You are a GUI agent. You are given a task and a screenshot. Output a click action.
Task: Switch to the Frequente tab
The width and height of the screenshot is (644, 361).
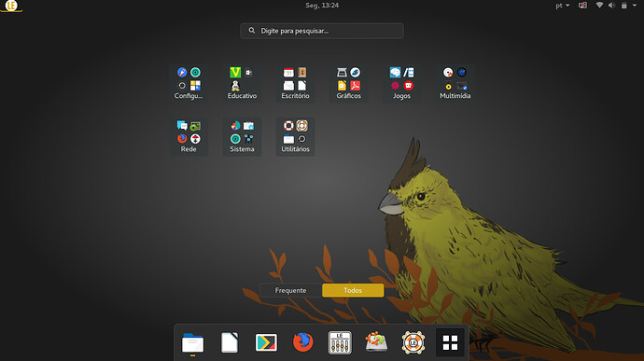click(x=291, y=290)
